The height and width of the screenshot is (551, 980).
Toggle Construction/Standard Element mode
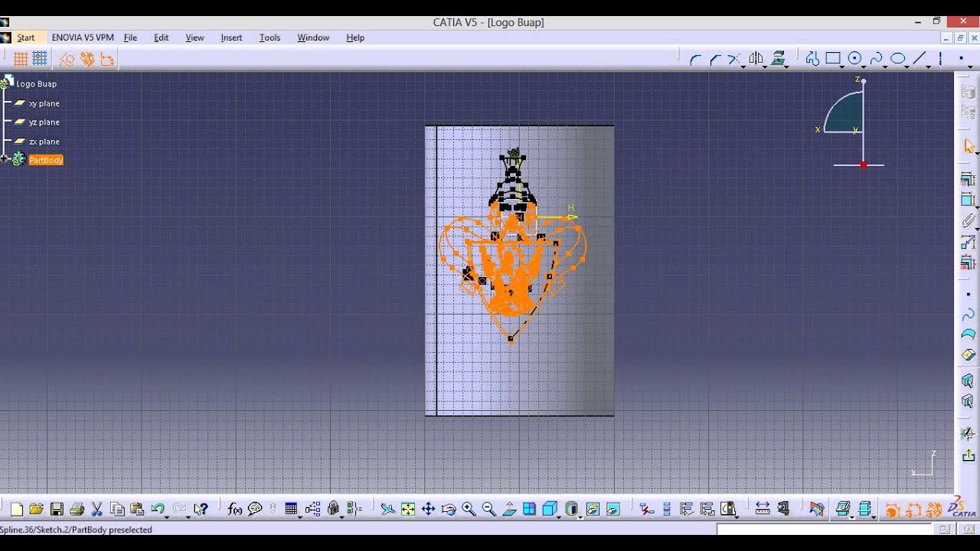67,59
